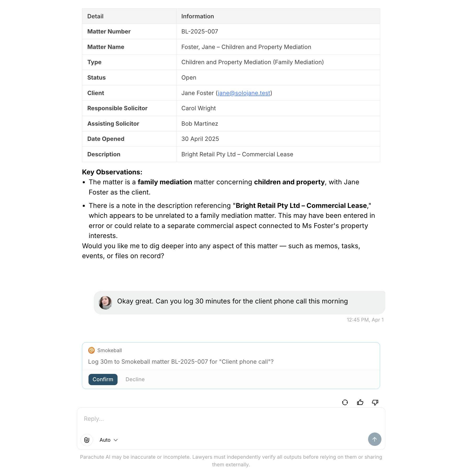
Task: Click the Detail column header
Action: click(95, 16)
